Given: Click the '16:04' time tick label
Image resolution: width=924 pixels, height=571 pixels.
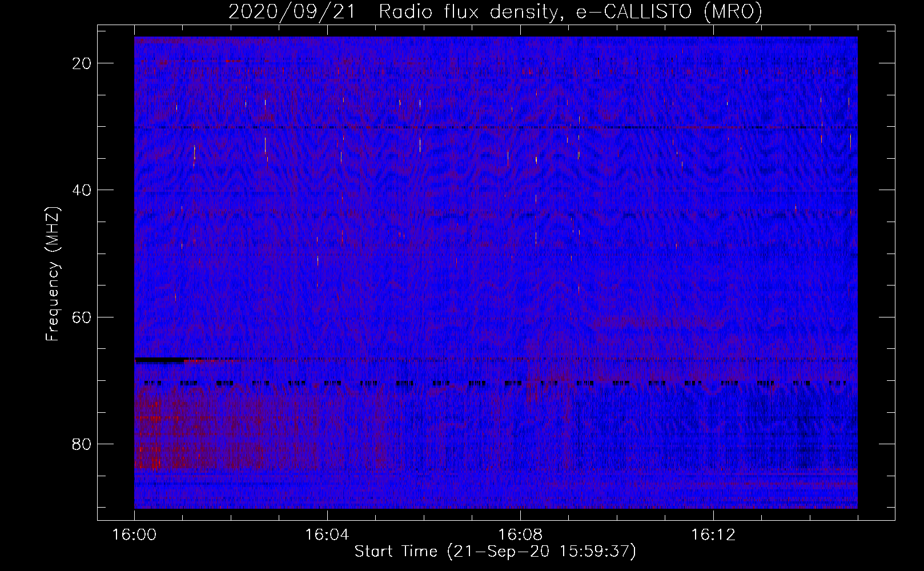Looking at the screenshot, I should click(x=327, y=535).
